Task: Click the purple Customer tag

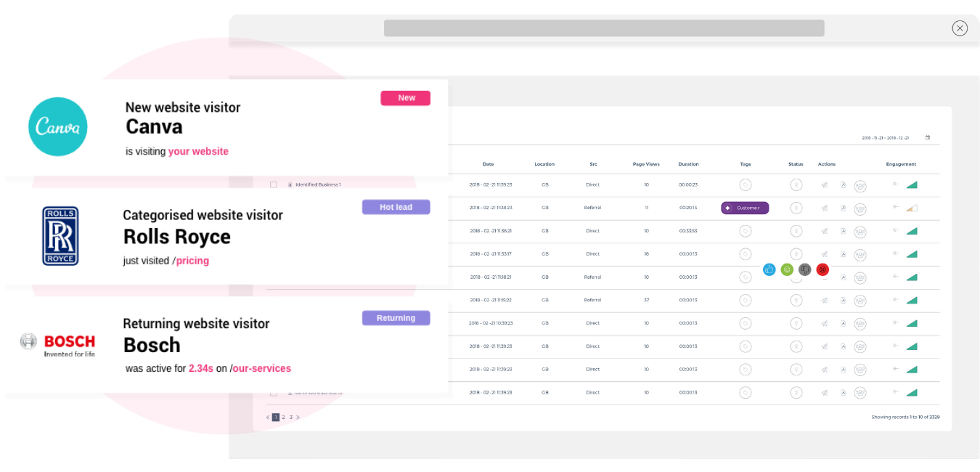Action: [x=745, y=208]
